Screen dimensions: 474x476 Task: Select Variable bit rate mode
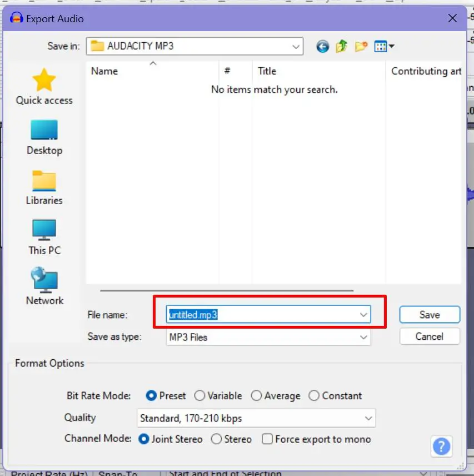point(218,395)
